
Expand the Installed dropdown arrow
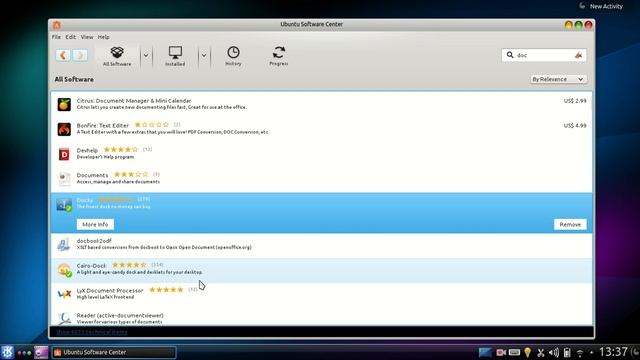pyautogui.click(x=204, y=56)
